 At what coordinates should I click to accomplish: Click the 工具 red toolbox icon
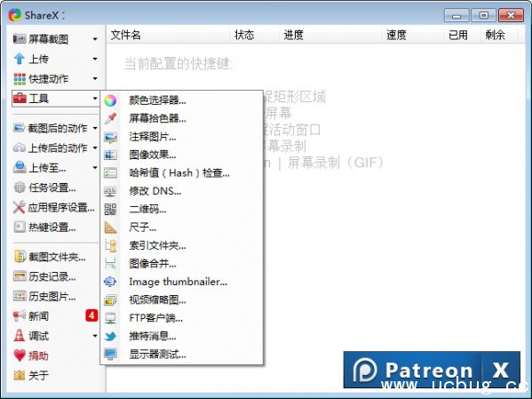(20, 99)
